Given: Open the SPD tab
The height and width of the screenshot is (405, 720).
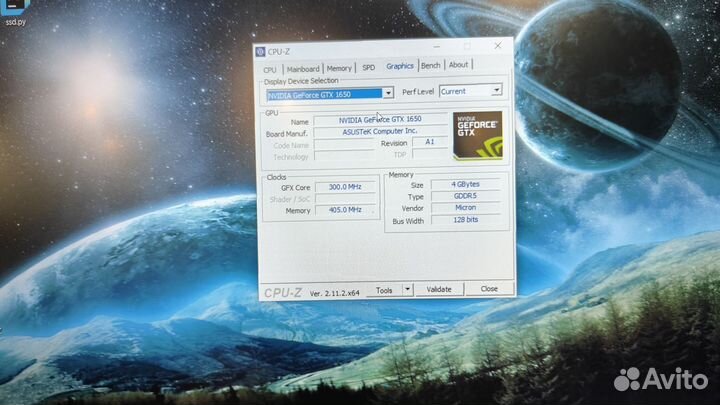Looking at the screenshot, I should click(x=369, y=68).
